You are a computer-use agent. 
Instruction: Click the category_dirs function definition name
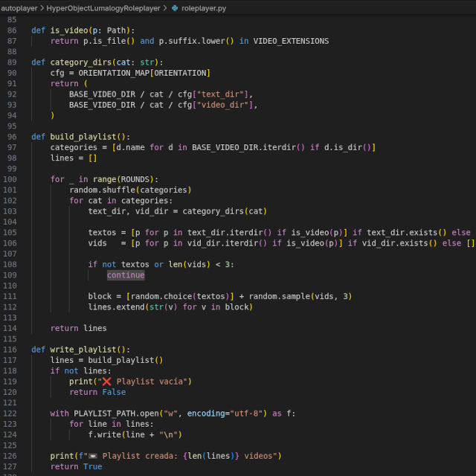pyautogui.click(x=80, y=62)
